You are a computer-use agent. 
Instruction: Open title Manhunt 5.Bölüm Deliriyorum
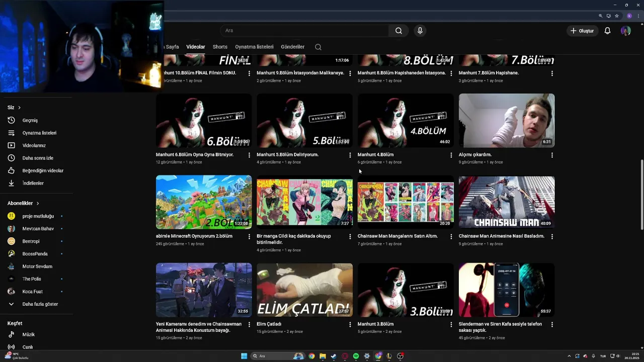pos(287,154)
